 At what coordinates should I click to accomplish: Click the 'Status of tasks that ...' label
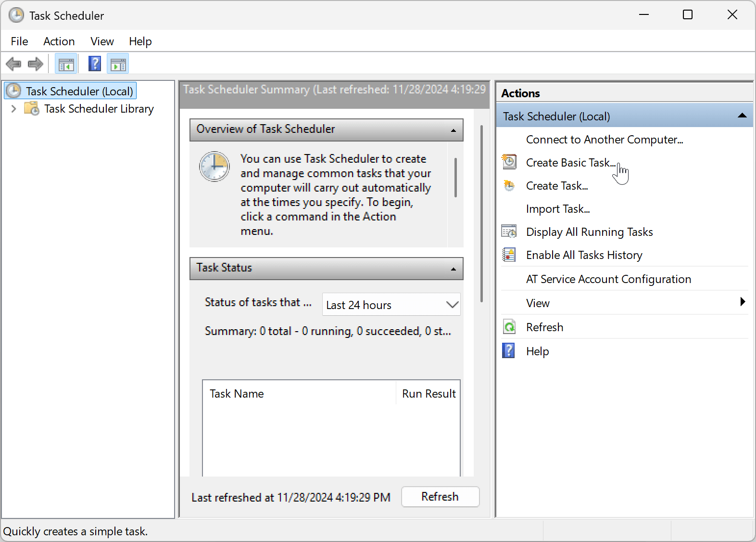point(258,302)
